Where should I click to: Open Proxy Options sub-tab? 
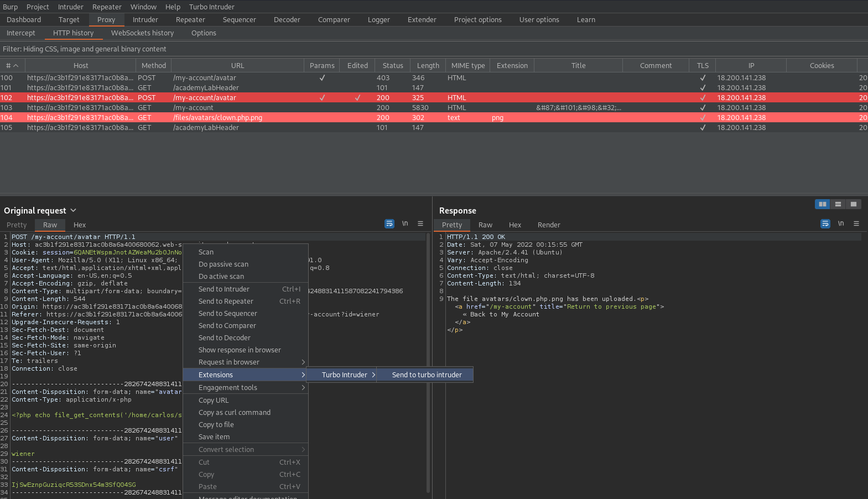[204, 33]
